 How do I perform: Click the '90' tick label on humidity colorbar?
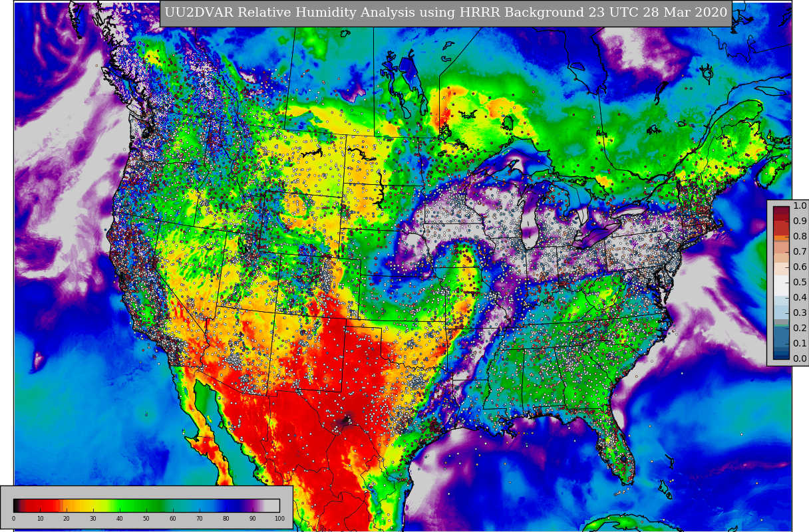[253, 519]
